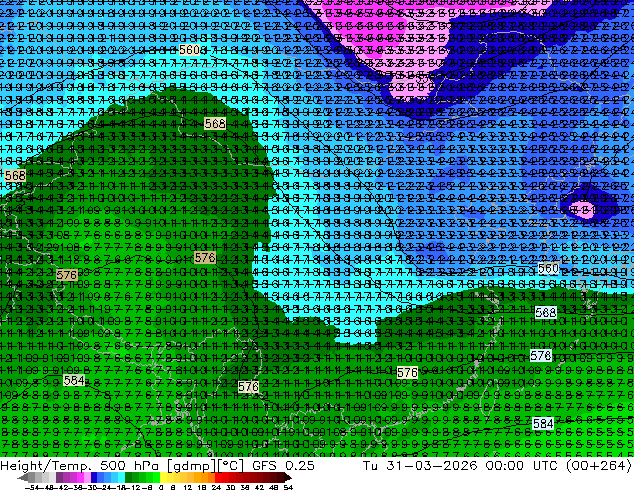Click the cyan -18 legend swatch
This screenshot has height=490, width=634.
tap(121, 478)
